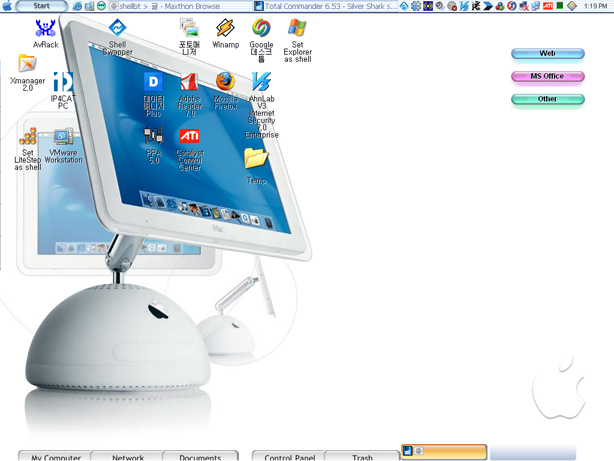
Task: Open the My Computer bottom tab
Action: pyautogui.click(x=54, y=456)
